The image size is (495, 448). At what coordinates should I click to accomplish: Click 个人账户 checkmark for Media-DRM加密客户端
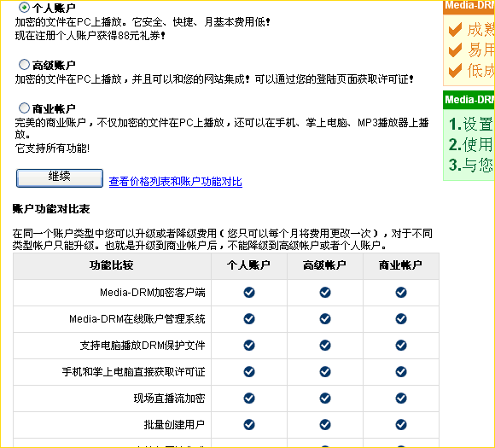coord(249,293)
